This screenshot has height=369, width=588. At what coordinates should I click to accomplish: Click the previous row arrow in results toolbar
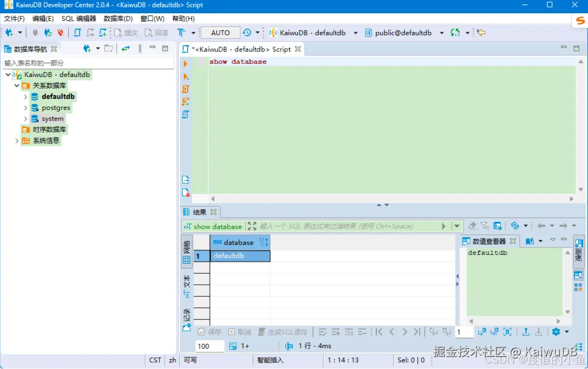[x=392, y=332]
